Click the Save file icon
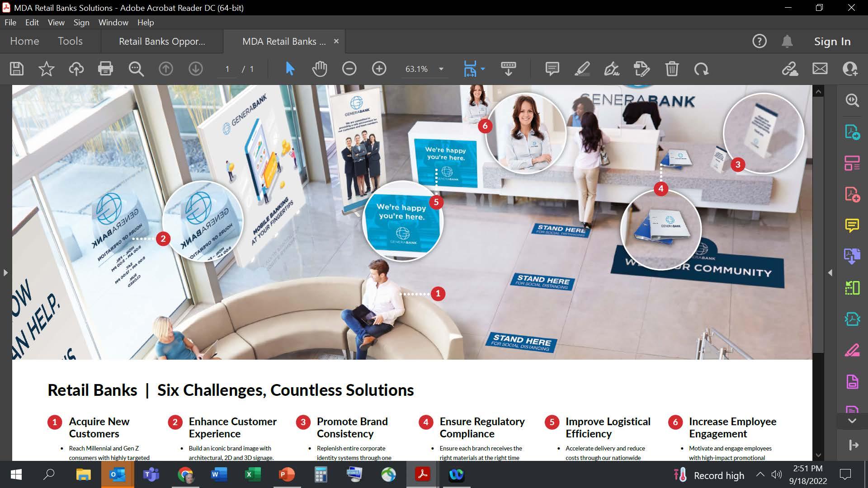Screen dimensions: 868x488 [17, 69]
